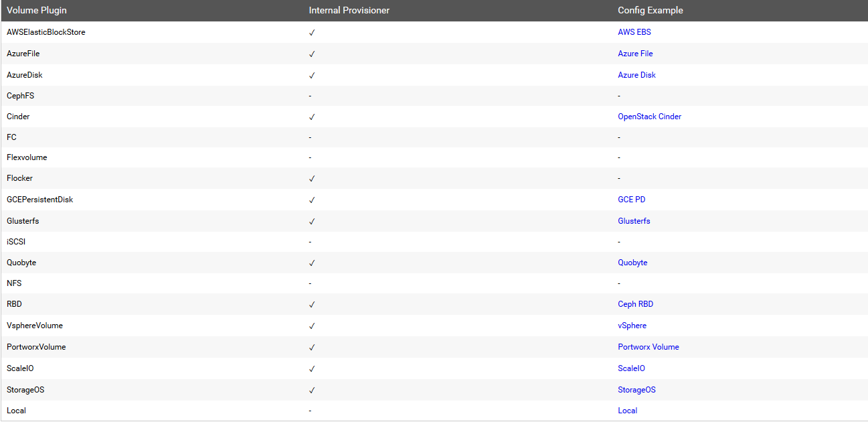Click the blue StorageOS config example link
This screenshot has height=424, width=868.
pyautogui.click(x=636, y=390)
